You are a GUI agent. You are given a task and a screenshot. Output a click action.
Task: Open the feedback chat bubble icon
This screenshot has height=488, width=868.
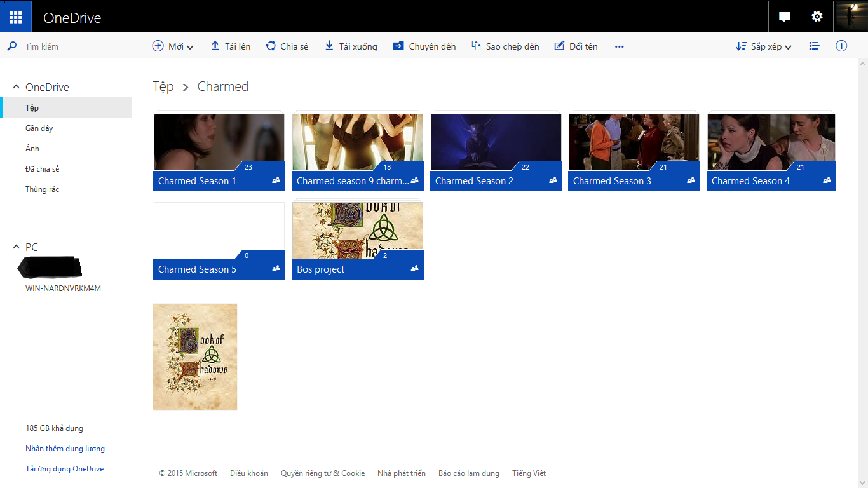pos(785,17)
